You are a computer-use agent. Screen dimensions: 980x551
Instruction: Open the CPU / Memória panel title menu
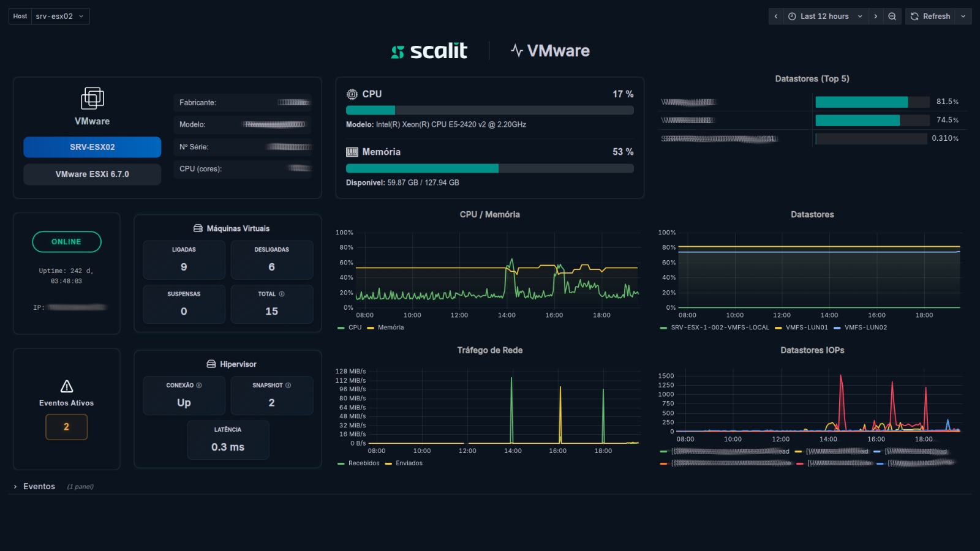click(x=489, y=215)
